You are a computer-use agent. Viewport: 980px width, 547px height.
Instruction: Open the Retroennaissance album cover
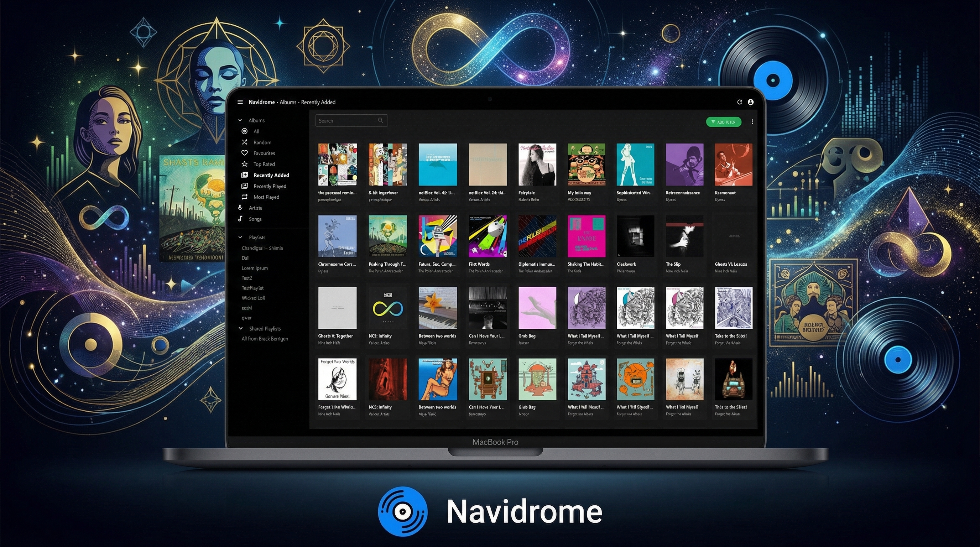click(684, 164)
